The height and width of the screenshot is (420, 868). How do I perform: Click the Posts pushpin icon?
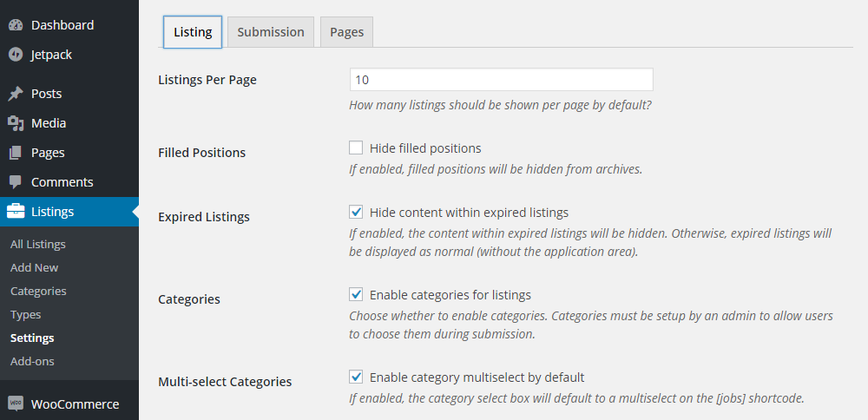pos(16,94)
